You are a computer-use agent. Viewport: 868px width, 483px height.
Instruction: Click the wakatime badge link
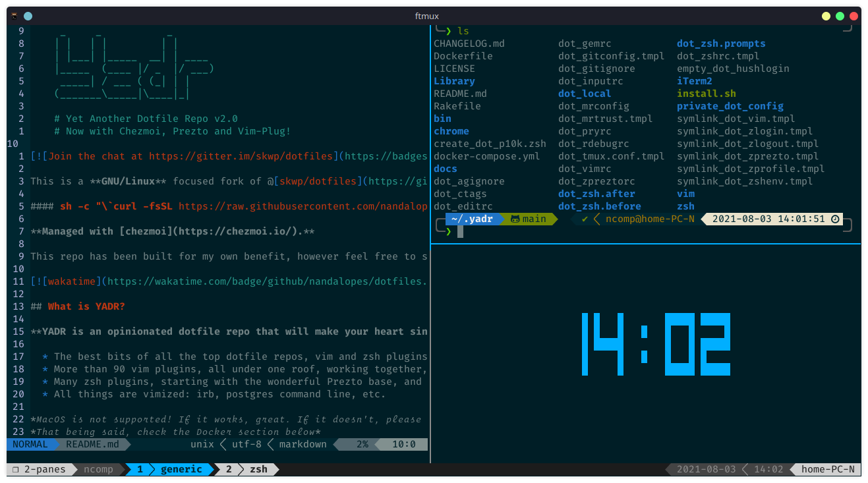point(71,281)
